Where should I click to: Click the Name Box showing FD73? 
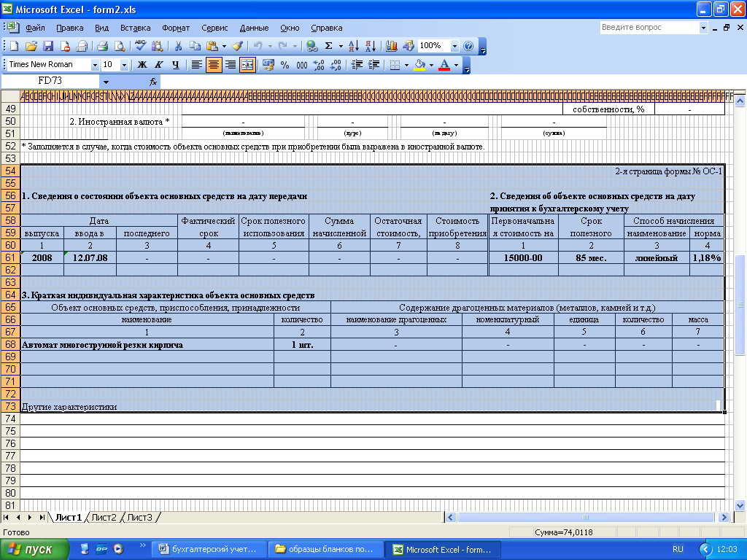[x=50, y=82]
